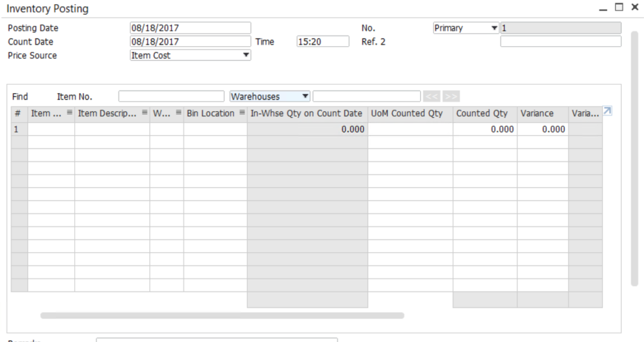
Task: Click the Remarks input field
Action: pyautogui.click(x=215, y=340)
